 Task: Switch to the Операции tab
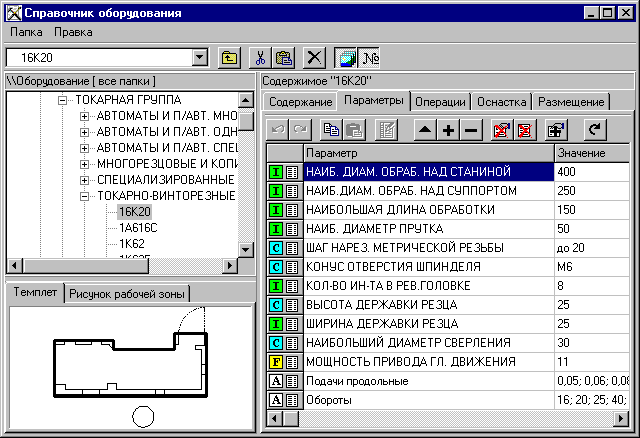[440, 102]
